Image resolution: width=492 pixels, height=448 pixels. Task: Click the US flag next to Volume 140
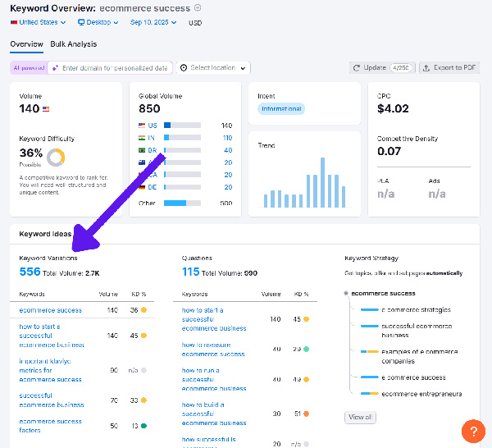coord(46,108)
